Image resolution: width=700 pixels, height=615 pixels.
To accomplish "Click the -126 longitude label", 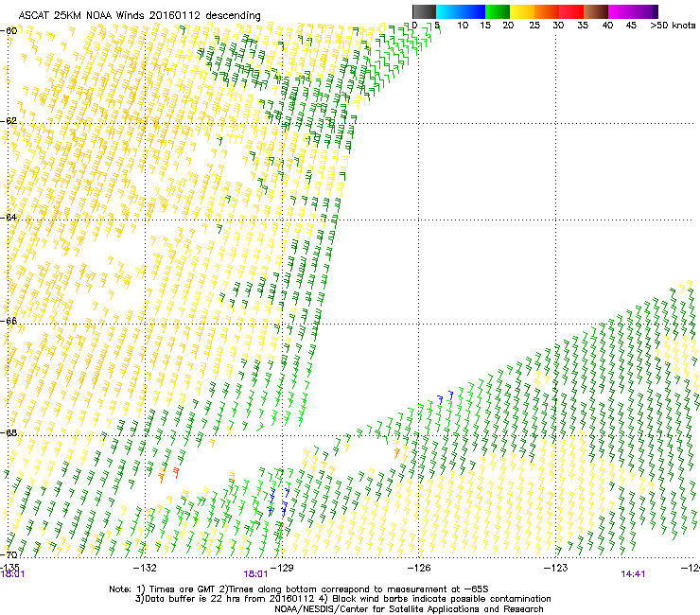I will click(x=419, y=568).
